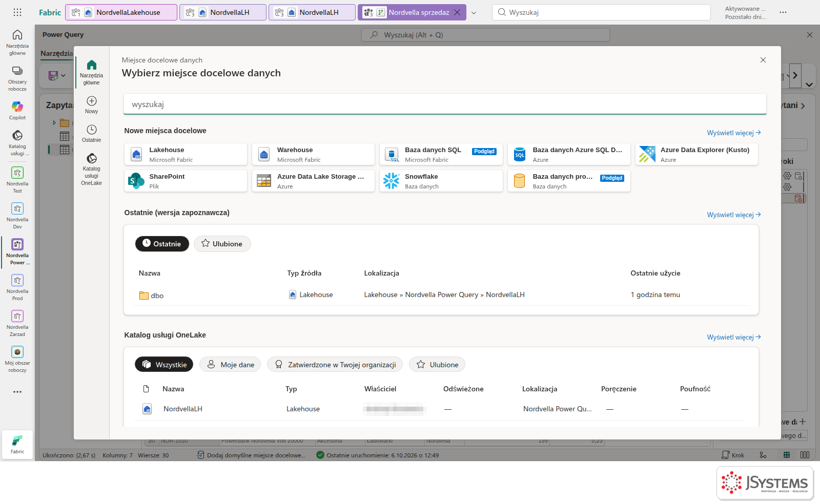Choose Snowflake as destination

441,181
